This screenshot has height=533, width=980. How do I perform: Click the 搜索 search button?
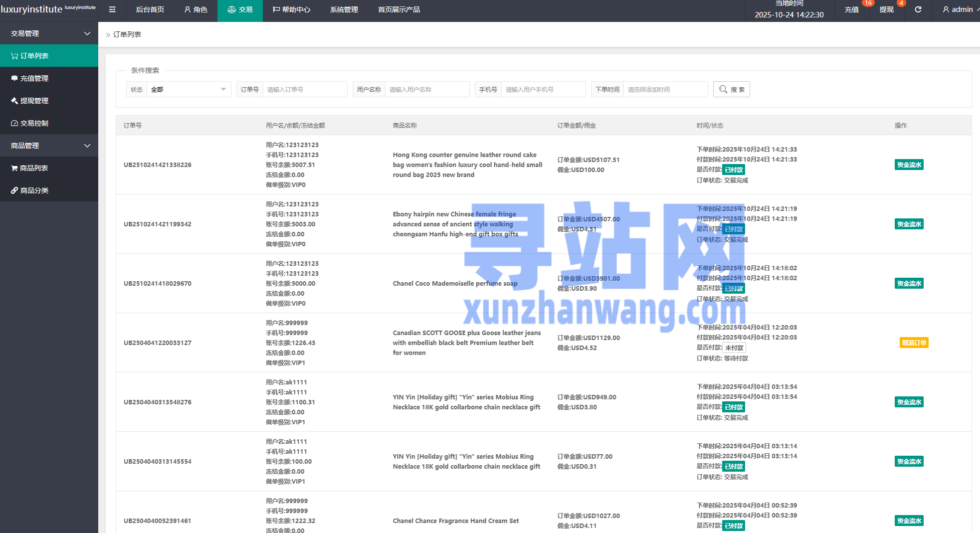[x=731, y=89]
